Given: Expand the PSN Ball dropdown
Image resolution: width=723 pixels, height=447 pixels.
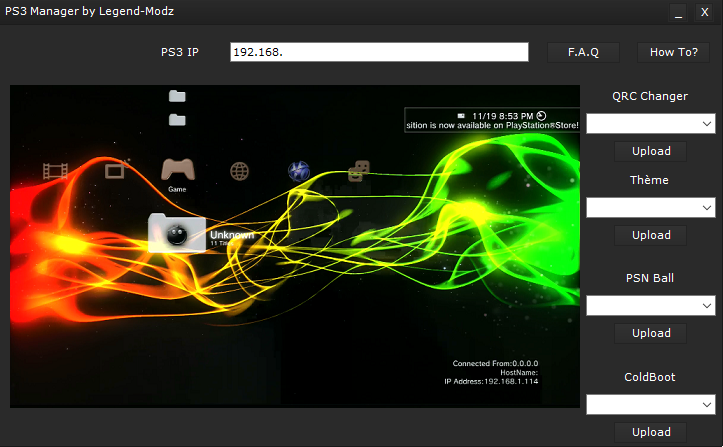Looking at the screenshot, I should click(651, 306).
